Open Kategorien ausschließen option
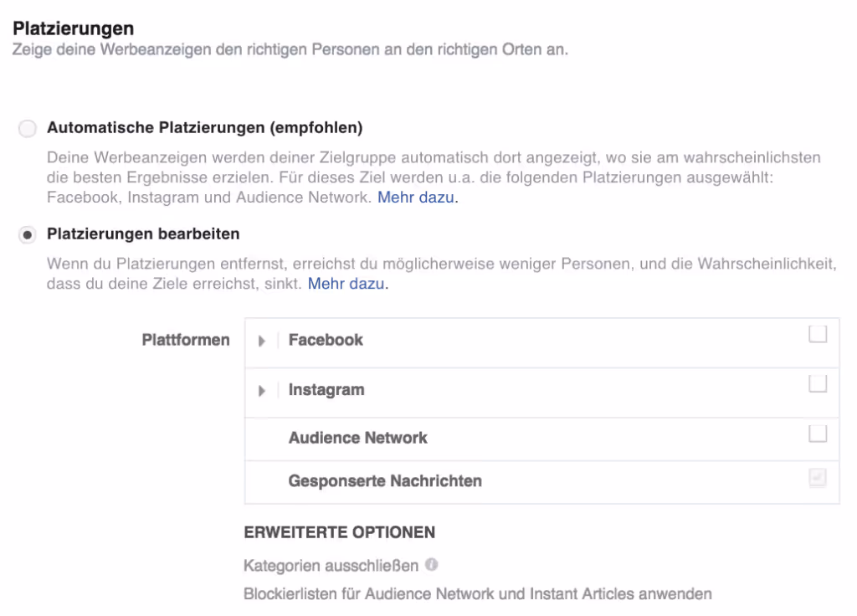The width and height of the screenshot is (857, 616). pyautogui.click(x=331, y=565)
